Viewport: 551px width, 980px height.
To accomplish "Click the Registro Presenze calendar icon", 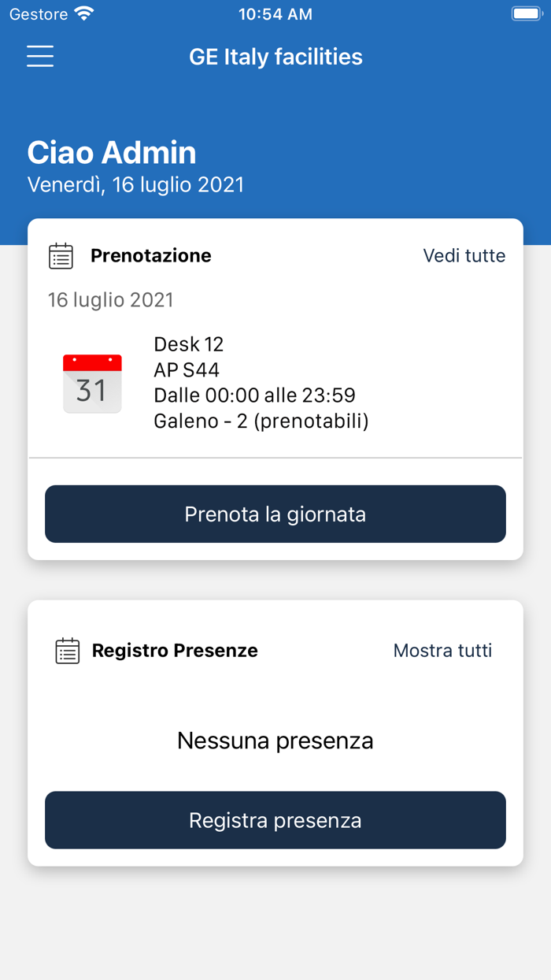I will (67, 650).
